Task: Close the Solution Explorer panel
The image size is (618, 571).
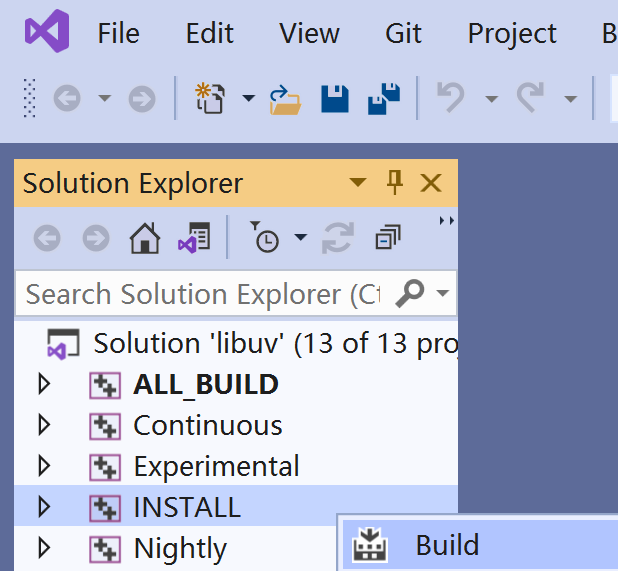Action: coord(431,183)
